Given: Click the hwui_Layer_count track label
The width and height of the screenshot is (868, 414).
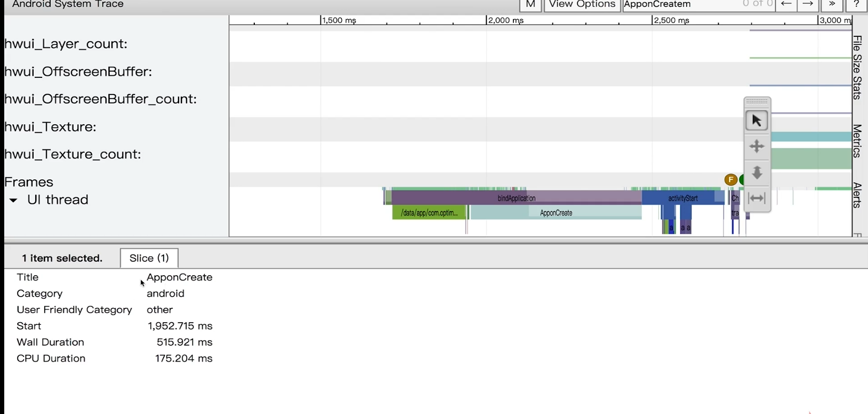Looking at the screenshot, I should click(66, 44).
